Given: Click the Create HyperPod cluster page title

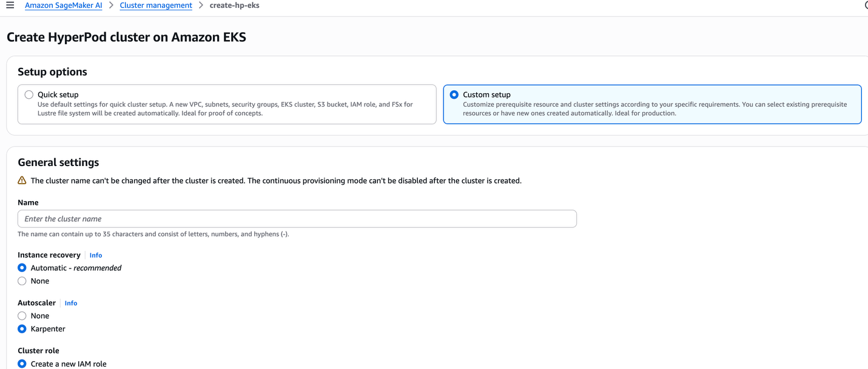Looking at the screenshot, I should pos(126,38).
